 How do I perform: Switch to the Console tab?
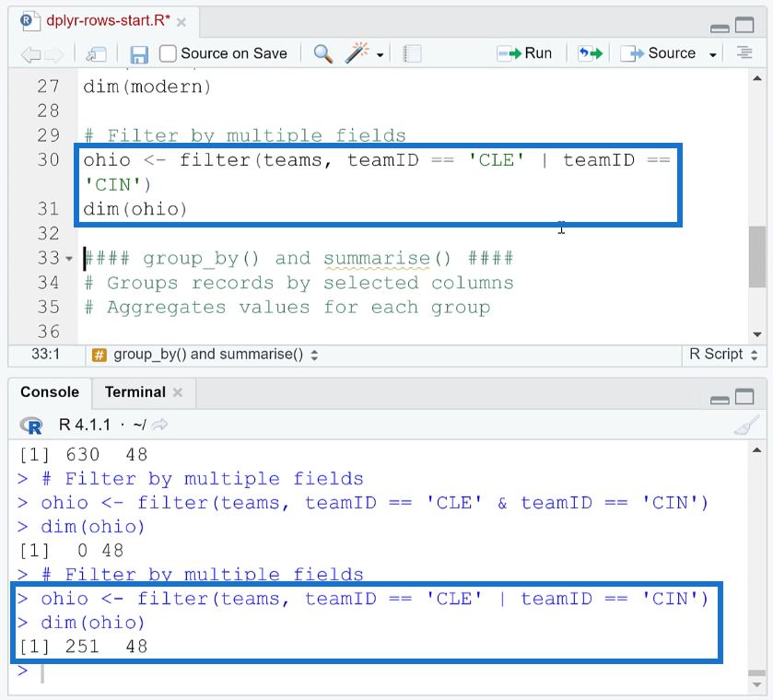pos(50,391)
